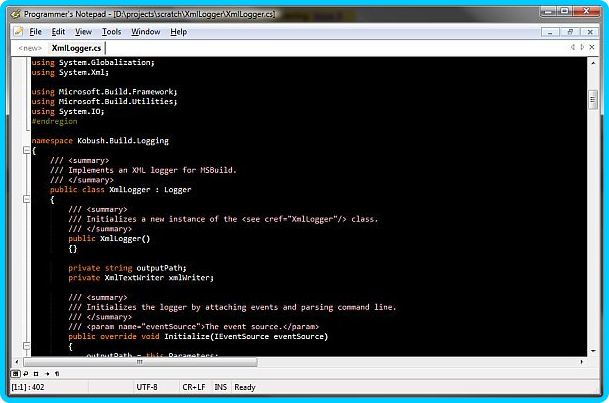Restore the inner document window
The image size is (609, 403).
coord(570,32)
